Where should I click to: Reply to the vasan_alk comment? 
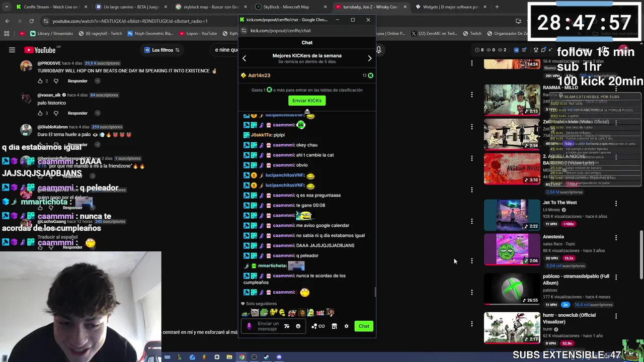point(77,113)
